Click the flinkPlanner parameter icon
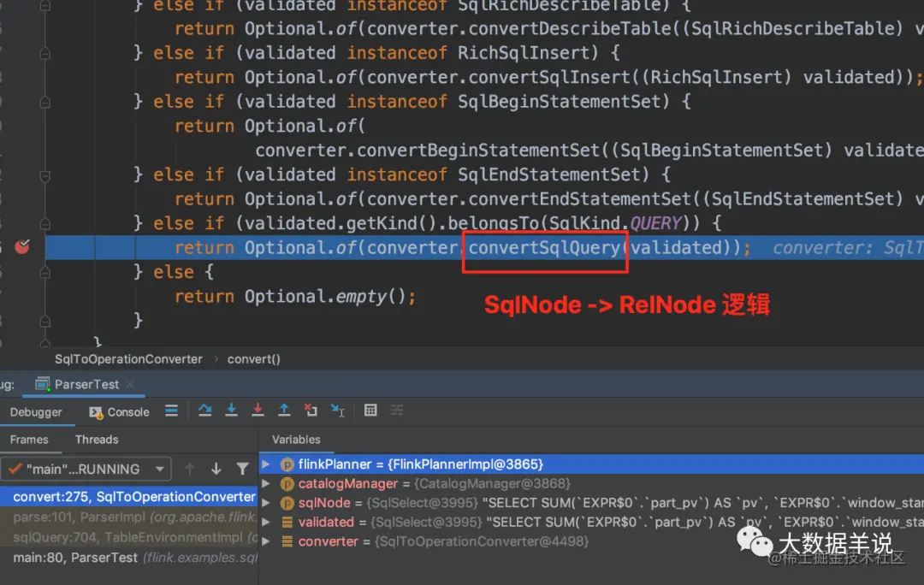 287,464
